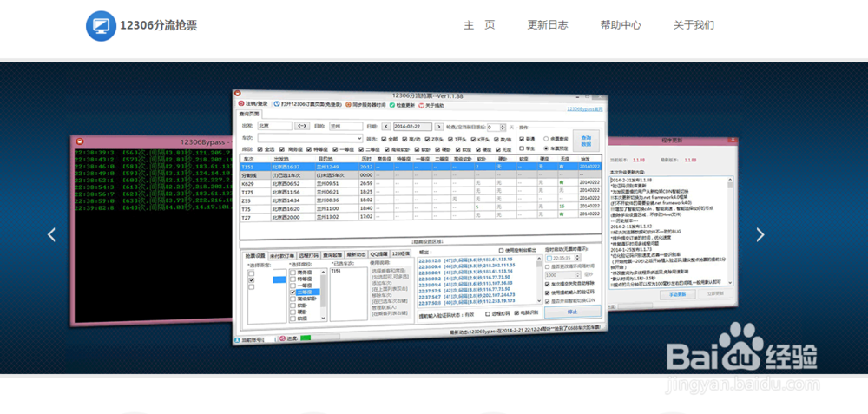This screenshot has width=868, height=414.
Task: Advance to the next carousel slide arrow
Action: pos(760,235)
